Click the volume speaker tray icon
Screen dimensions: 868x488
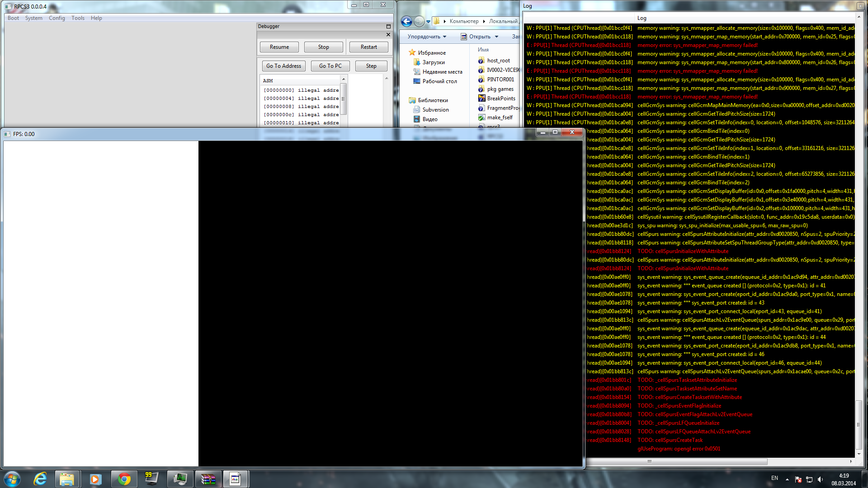[x=820, y=479]
